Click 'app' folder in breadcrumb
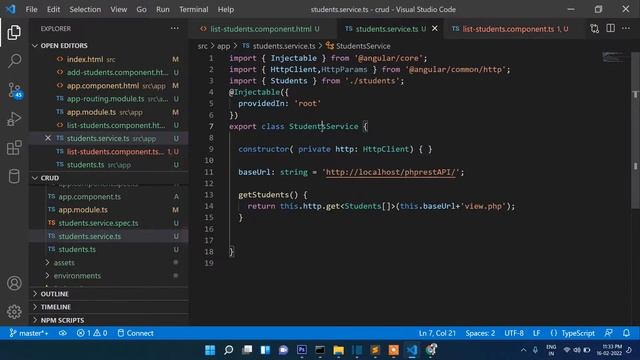 tap(223, 46)
